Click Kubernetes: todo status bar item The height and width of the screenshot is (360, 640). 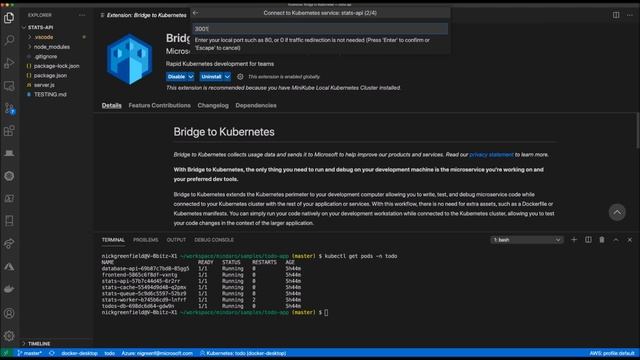[243, 353]
